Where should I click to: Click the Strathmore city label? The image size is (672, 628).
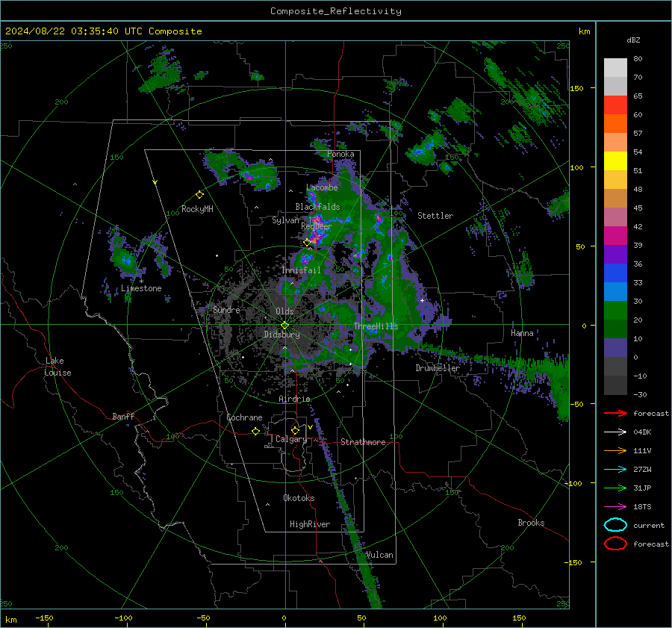pyautogui.click(x=363, y=442)
